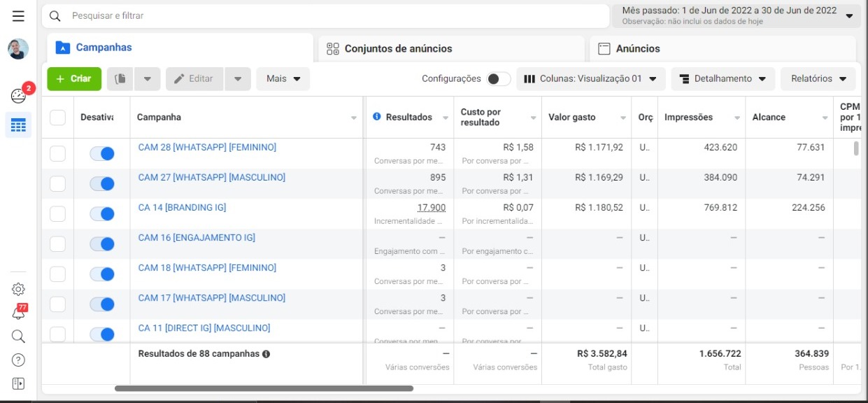Toggle the Configurações switch
This screenshot has height=403, width=868.
coord(498,79)
